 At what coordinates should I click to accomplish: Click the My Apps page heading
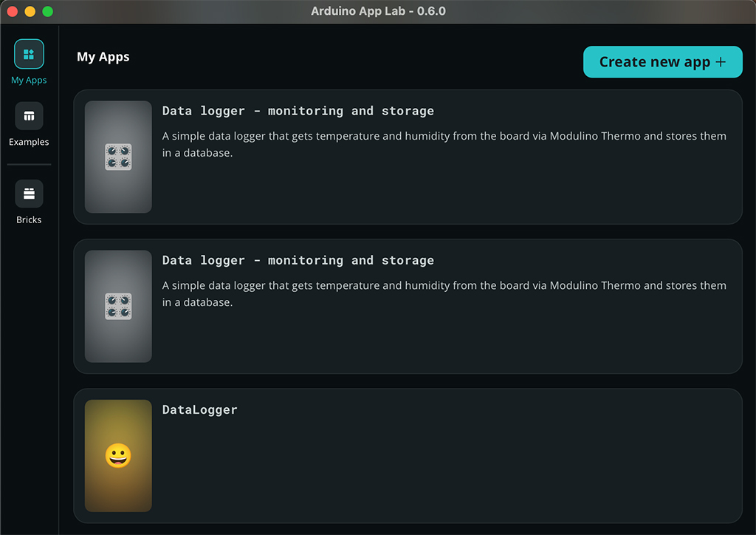click(x=103, y=57)
